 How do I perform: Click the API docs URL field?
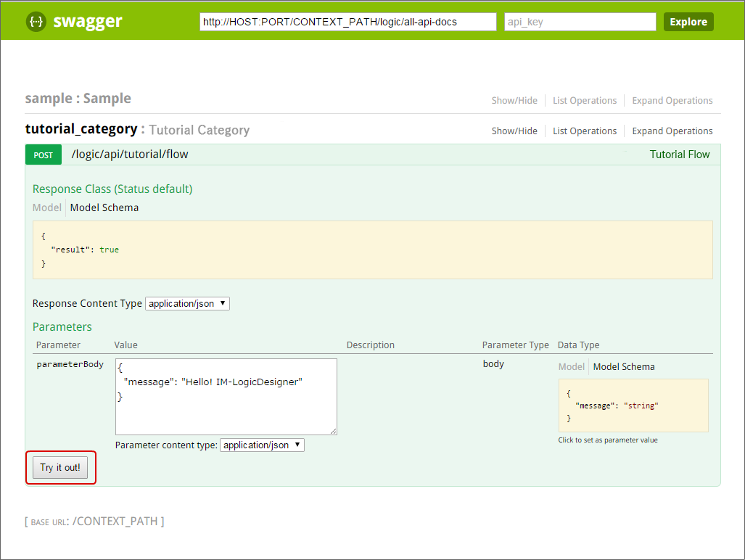(x=347, y=22)
